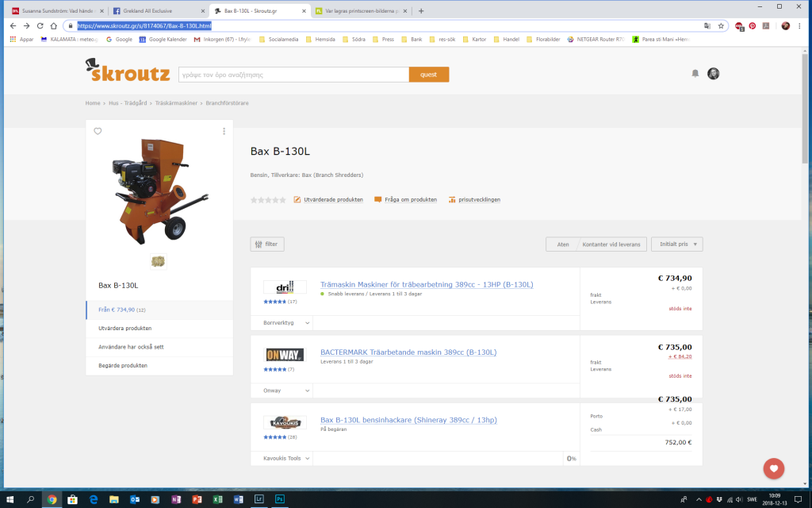Open the Hemsida bookmarks folder
This screenshot has width=812, height=508.
(320, 40)
